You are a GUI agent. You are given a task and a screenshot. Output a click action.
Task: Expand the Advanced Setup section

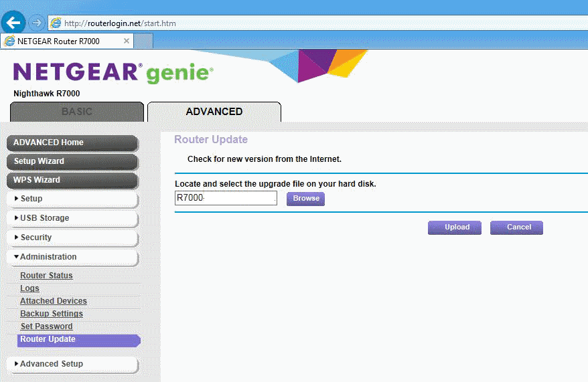pyautogui.click(x=72, y=364)
